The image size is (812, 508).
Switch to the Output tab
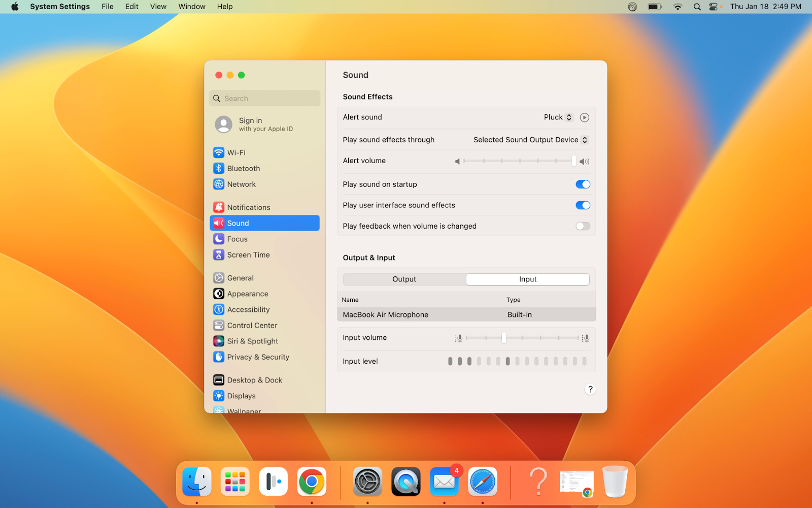404,279
